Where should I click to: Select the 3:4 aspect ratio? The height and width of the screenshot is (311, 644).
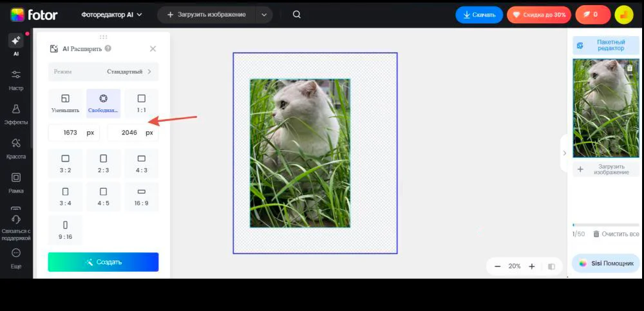tap(65, 197)
